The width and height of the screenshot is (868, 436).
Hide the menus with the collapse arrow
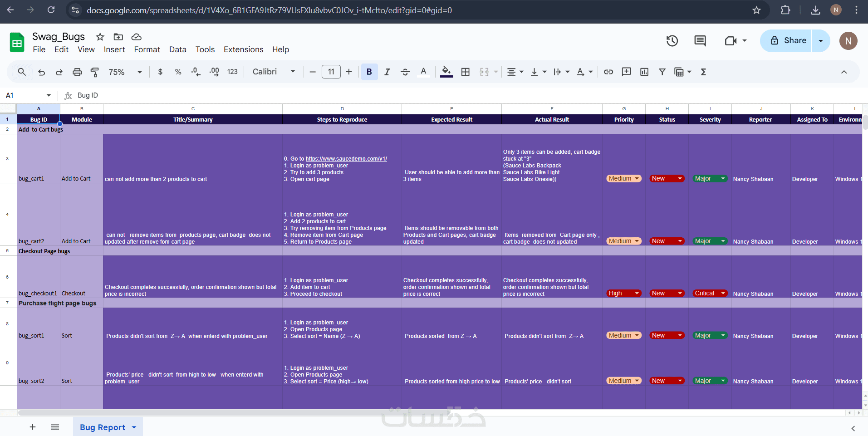[844, 72]
